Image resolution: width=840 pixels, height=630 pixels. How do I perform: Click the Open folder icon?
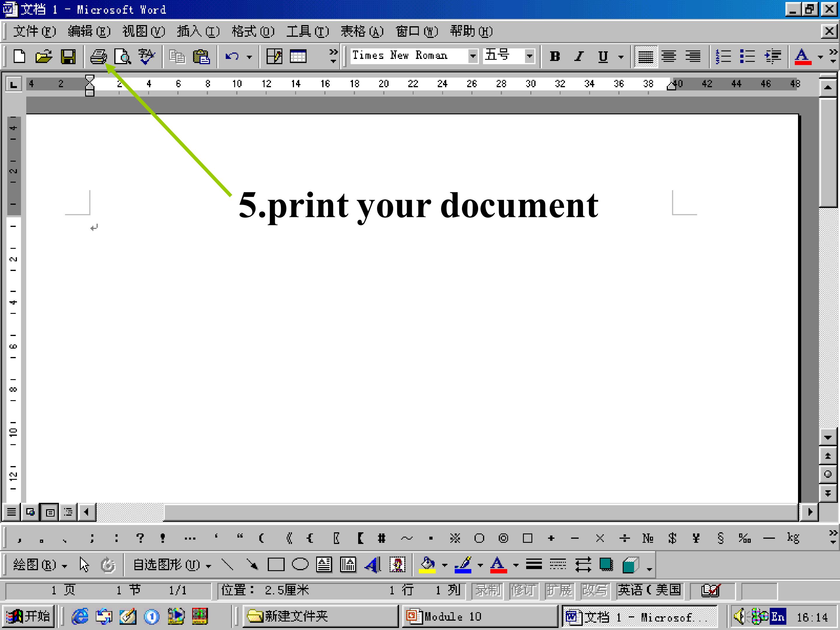[x=44, y=57]
